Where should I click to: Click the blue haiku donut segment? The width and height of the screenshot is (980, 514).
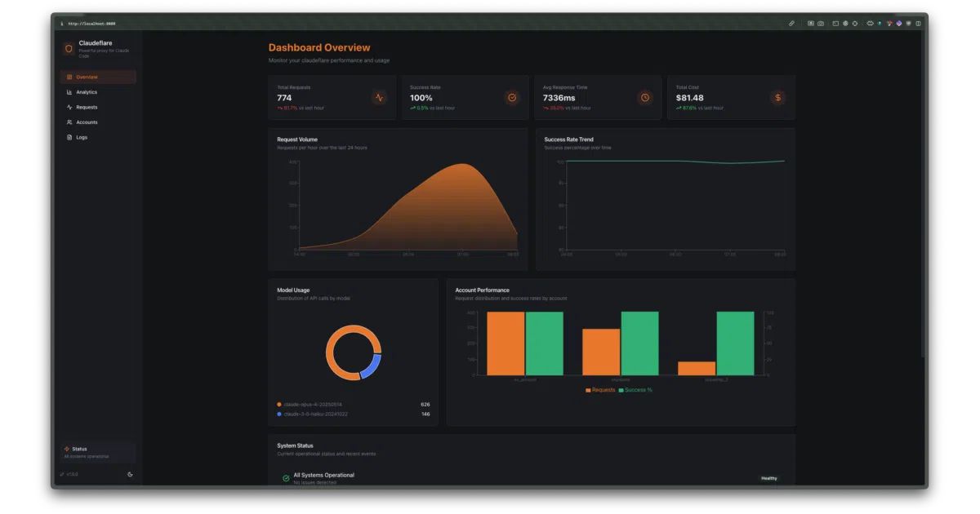point(373,366)
